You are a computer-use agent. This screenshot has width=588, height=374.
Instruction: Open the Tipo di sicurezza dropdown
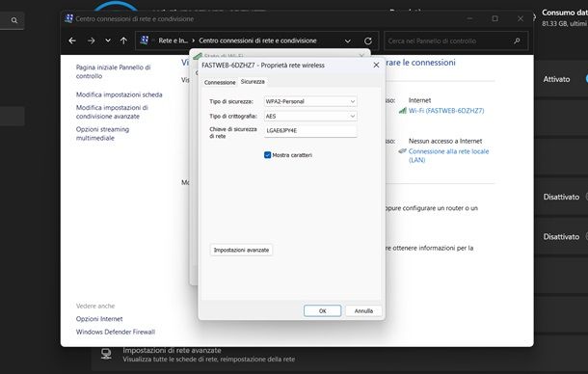(310, 101)
